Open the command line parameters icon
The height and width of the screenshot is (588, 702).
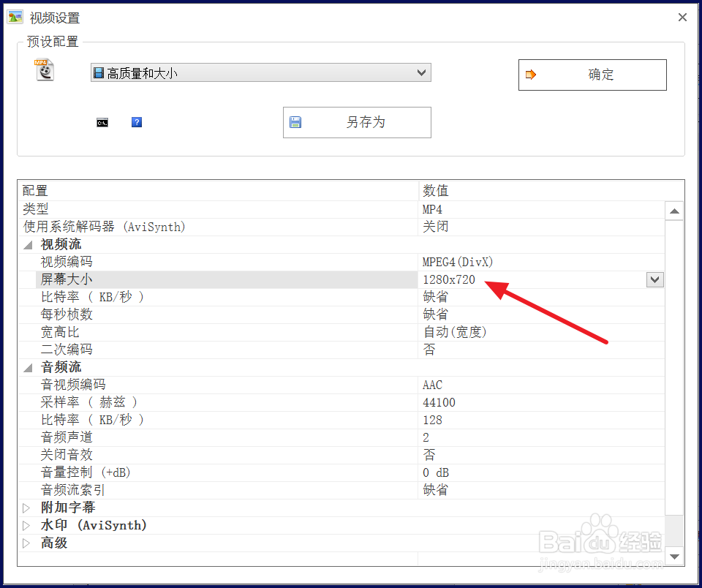102,122
